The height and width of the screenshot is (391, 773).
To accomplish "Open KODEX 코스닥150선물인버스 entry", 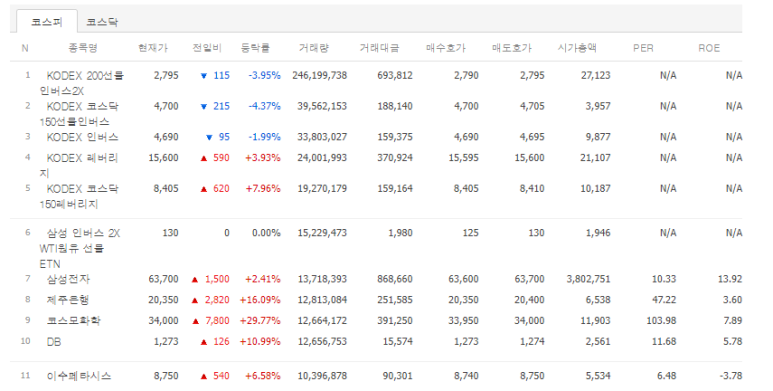I will pyautogui.click(x=79, y=114).
